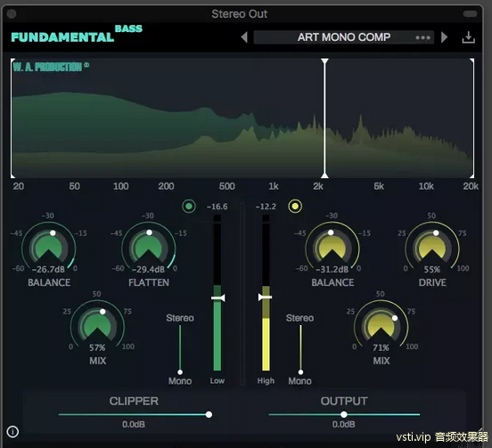Click the yellow High band BALANCE knob
The height and width of the screenshot is (448, 492).
point(332,248)
